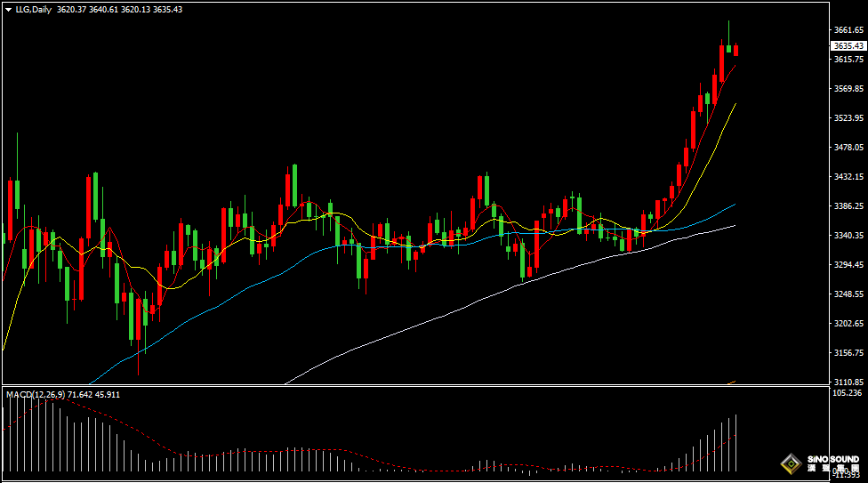The image size is (868, 483).
Task: Select the MACD(12,26,9) 71.642 45.911 indicator label
Action: pos(63,394)
